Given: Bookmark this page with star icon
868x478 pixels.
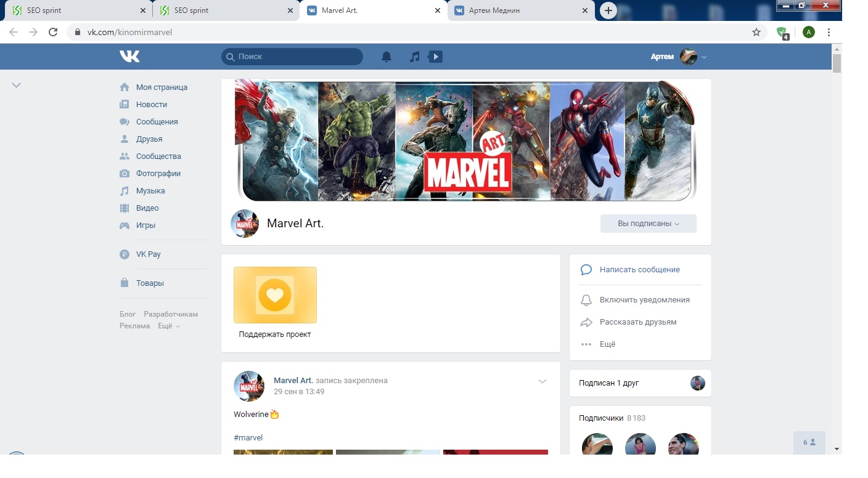Looking at the screenshot, I should 756,32.
